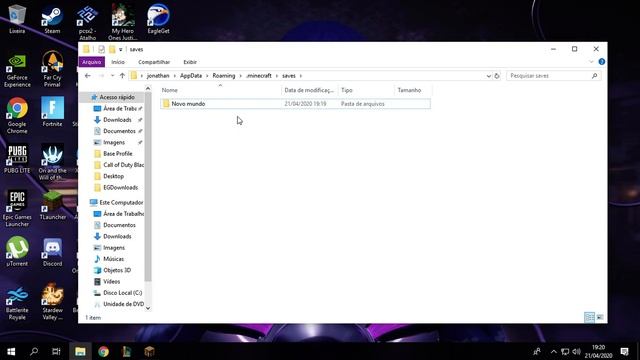Screen dimensions: 640x360
Task: Open the Arquivo ribbon tab
Action: pos(91,62)
